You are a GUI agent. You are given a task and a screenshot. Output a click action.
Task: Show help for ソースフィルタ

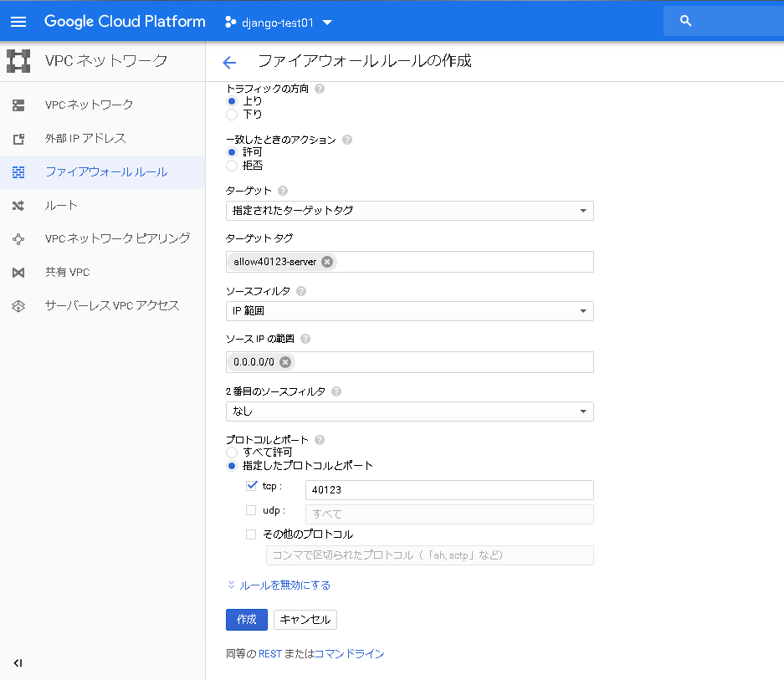click(x=301, y=291)
